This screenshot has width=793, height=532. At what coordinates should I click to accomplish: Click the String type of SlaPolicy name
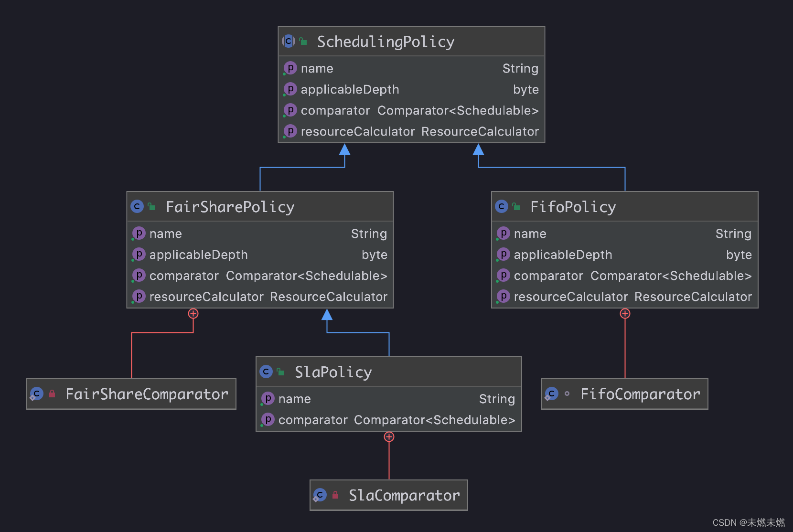(497, 399)
